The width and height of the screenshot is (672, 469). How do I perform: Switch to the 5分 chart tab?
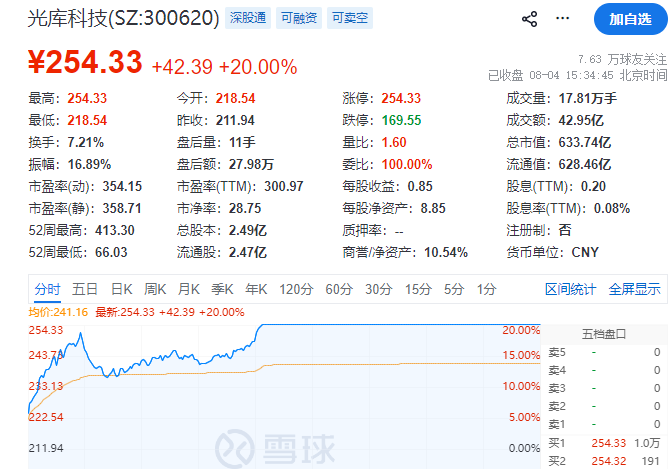pyautogui.click(x=454, y=289)
